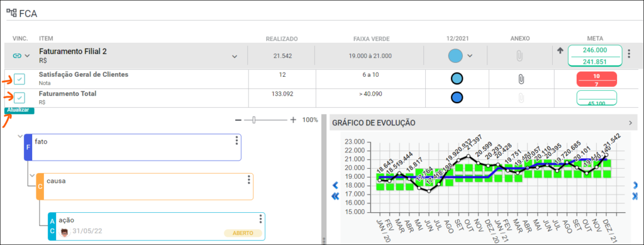Select the causa card
Viewport: 644px width, 245px height.
coord(145,186)
